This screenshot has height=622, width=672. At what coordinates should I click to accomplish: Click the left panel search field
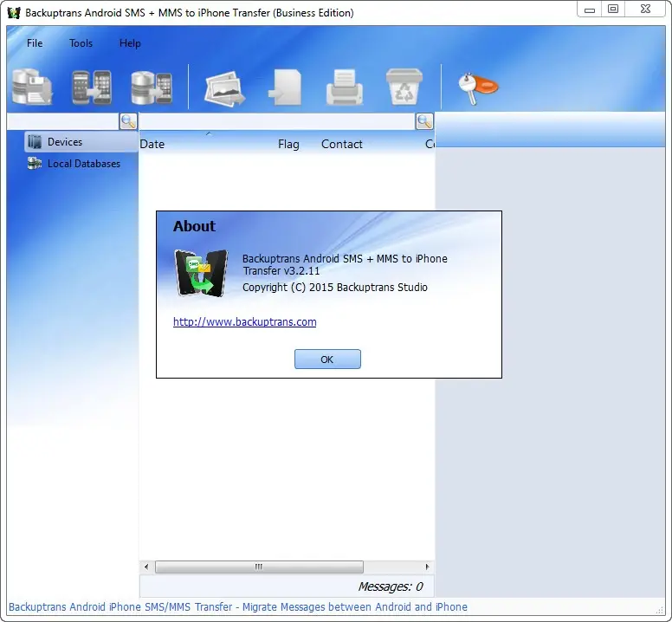click(x=63, y=121)
